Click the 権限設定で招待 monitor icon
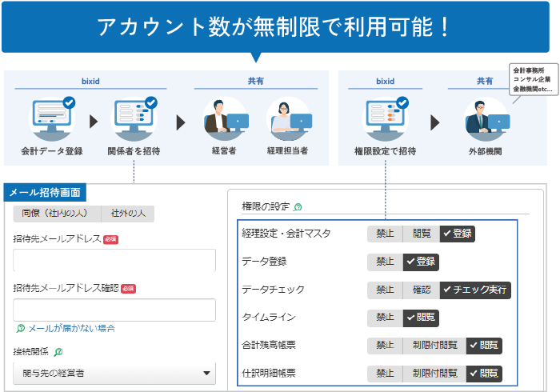Viewport: 560px width, 392px height. point(386,119)
